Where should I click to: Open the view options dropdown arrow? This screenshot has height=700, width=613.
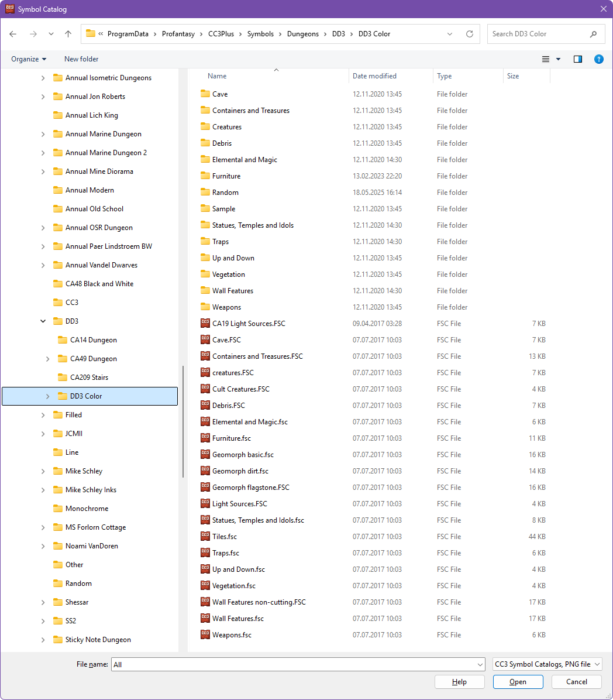558,59
